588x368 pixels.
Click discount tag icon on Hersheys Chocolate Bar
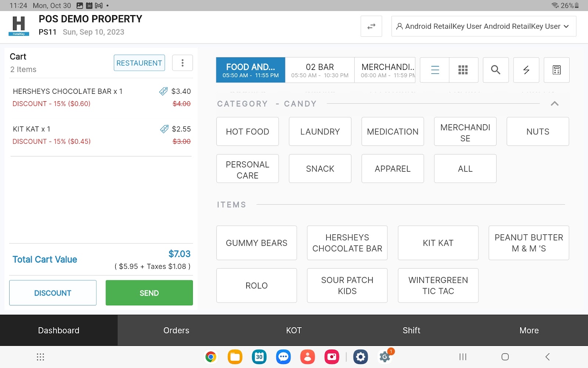click(163, 91)
